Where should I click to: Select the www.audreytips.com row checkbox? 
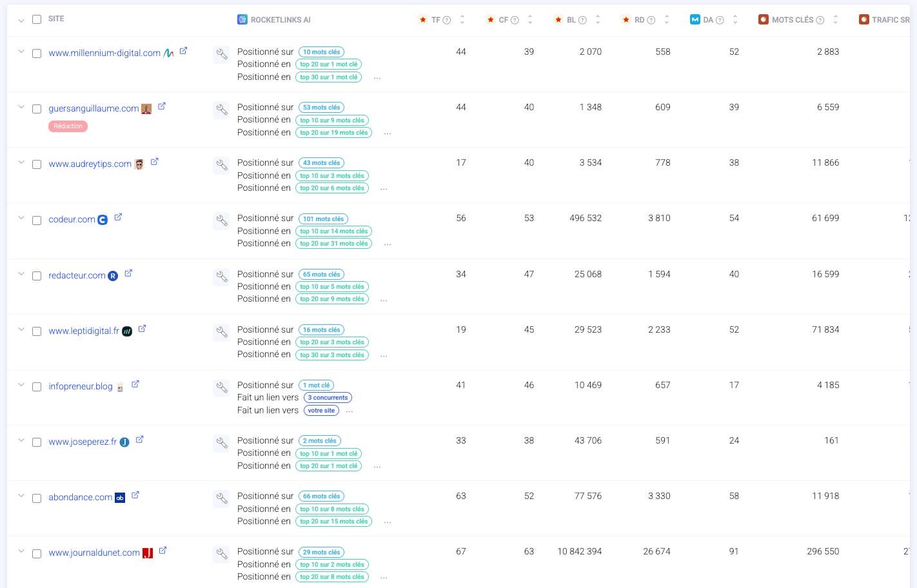point(37,164)
